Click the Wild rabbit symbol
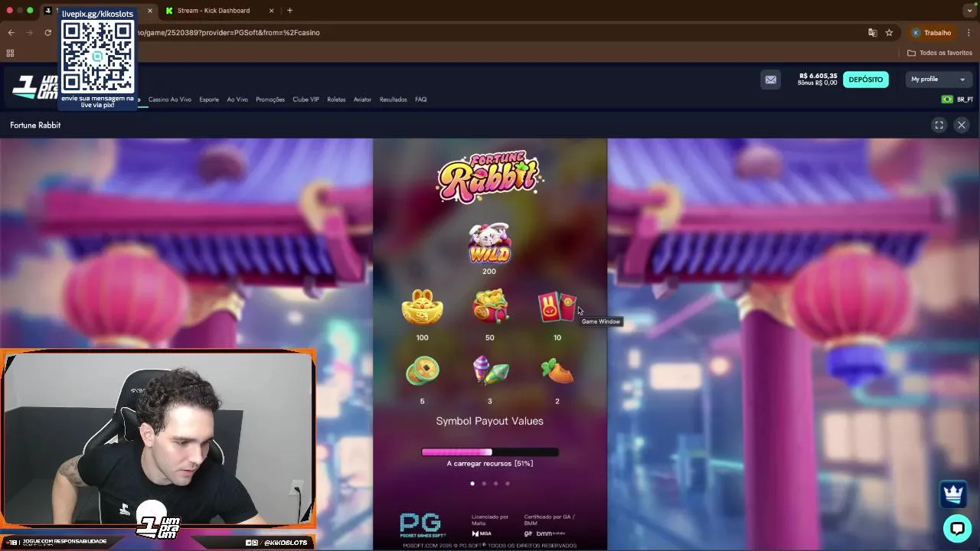This screenshot has width=980, height=551. pos(490,244)
